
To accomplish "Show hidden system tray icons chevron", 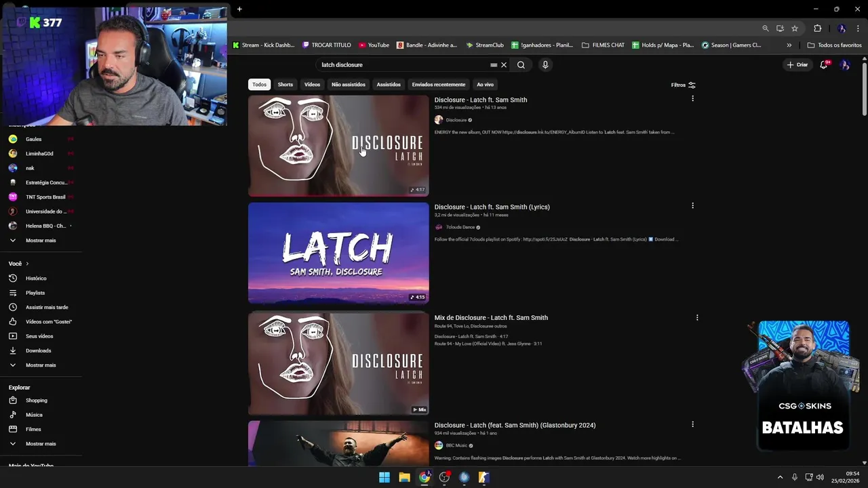I will (x=780, y=477).
